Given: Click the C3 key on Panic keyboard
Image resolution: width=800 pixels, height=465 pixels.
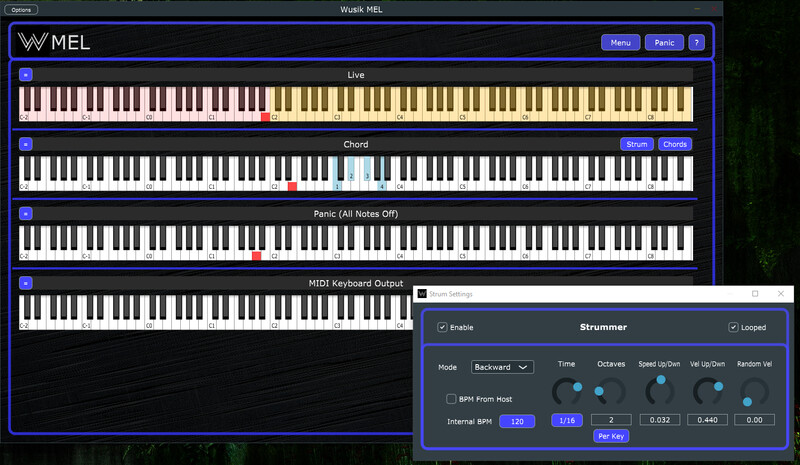Looking at the screenshot, I should (x=337, y=255).
